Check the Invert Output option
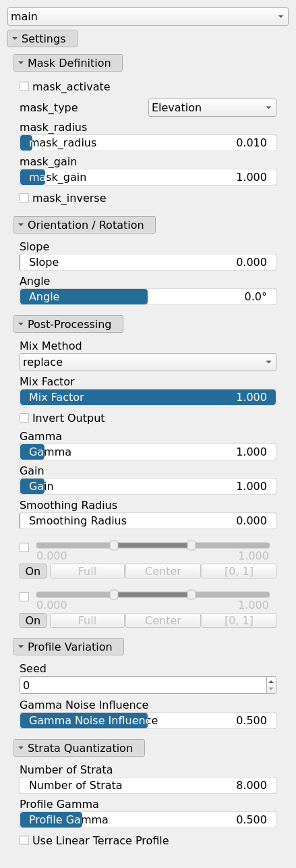 (24, 418)
